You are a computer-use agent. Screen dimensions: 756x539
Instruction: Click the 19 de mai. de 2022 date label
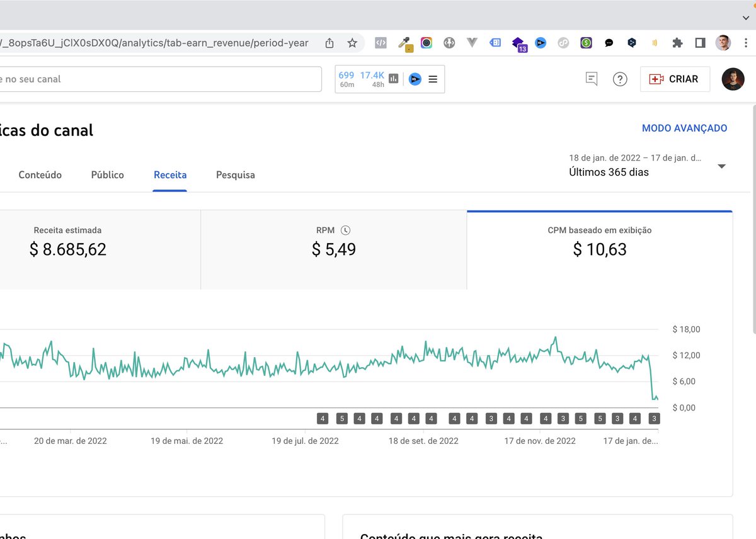[187, 441]
